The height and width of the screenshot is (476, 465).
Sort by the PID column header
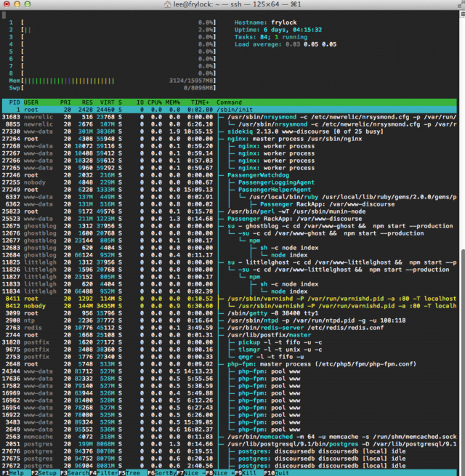tap(15, 102)
